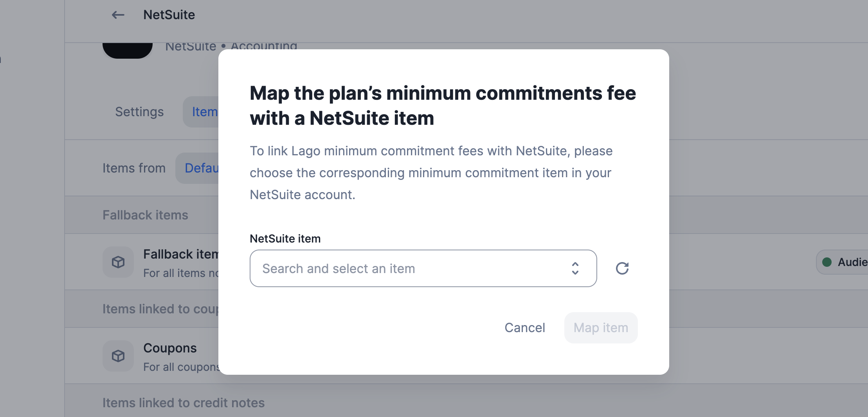Click the Coupons cube icon

point(118,356)
